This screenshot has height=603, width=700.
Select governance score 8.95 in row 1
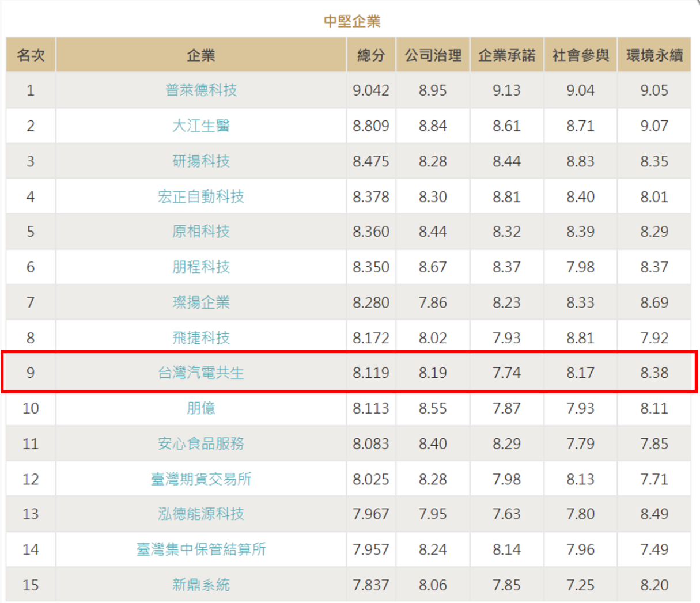[x=433, y=90]
